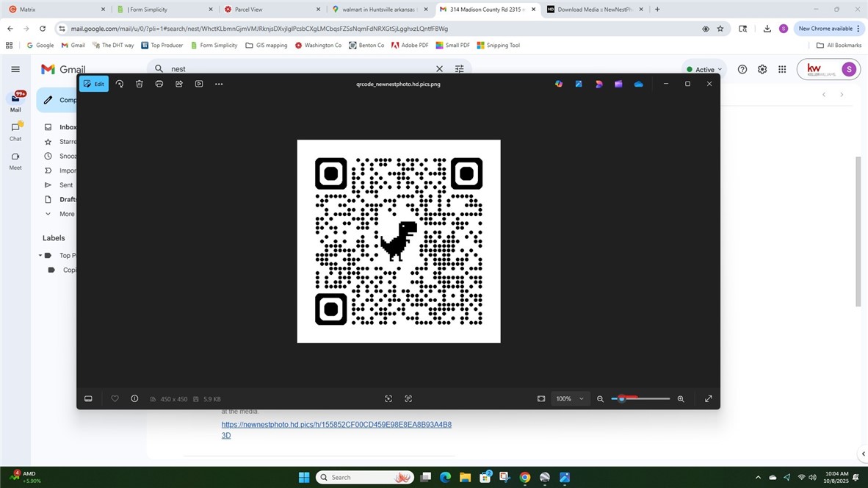Open the Share option in Photos
This screenshot has width=868, height=488.
179,84
